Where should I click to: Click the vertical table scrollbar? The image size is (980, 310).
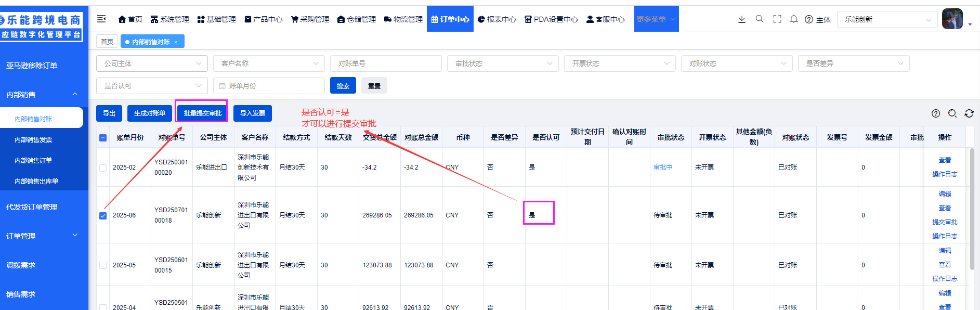pyautogui.click(x=972, y=208)
